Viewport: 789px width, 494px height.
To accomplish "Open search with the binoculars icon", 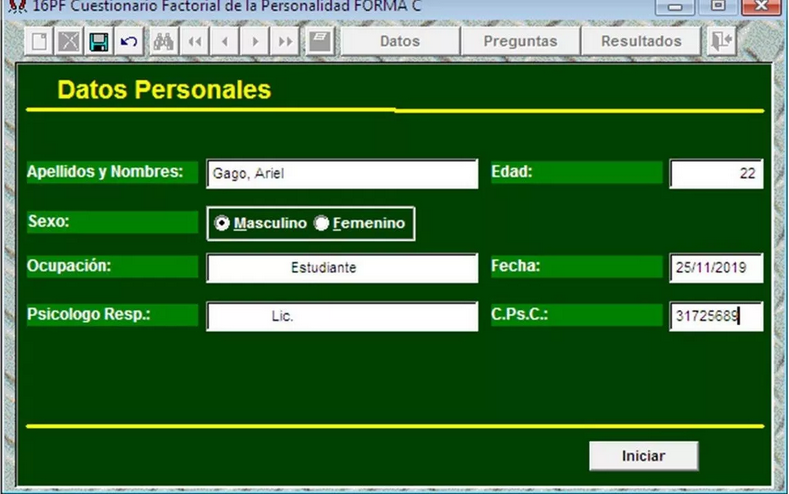I will tap(164, 41).
